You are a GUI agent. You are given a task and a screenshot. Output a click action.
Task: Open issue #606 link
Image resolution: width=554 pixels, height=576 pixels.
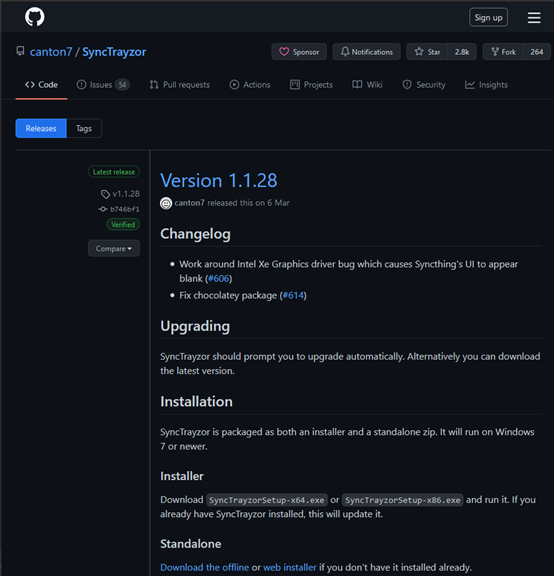[x=219, y=278]
